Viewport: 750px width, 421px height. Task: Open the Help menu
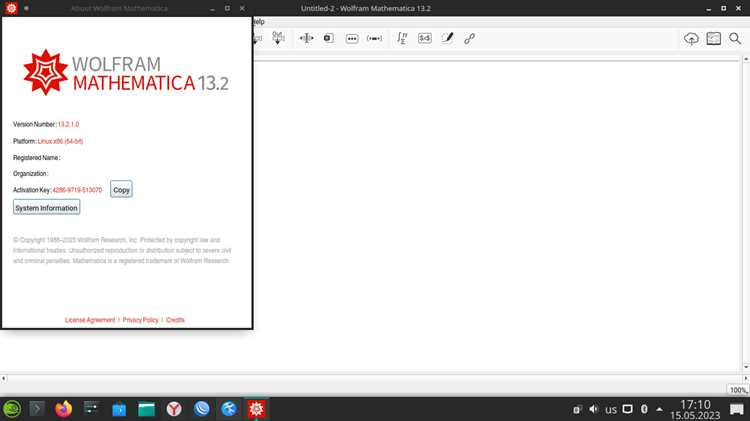coord(258,22)
